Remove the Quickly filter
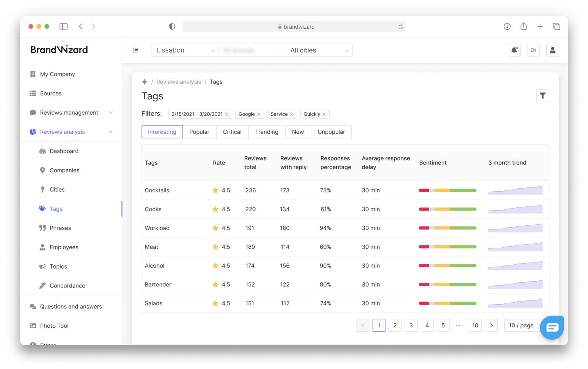 point(324,114)
